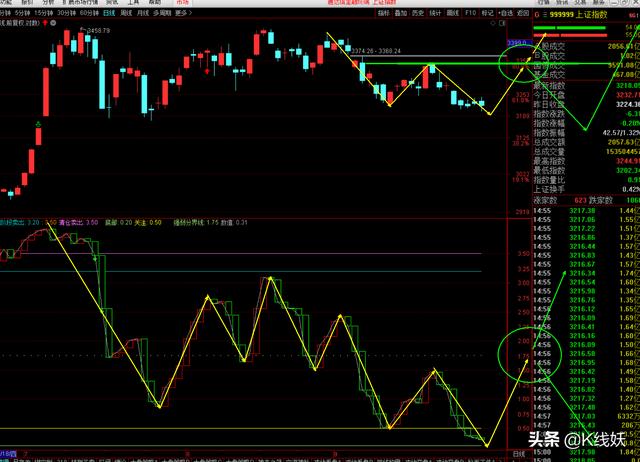Screen dimensions: 640x462
Task: Click the 昨日收盘 row in quote panel
Action: point(586,104)
